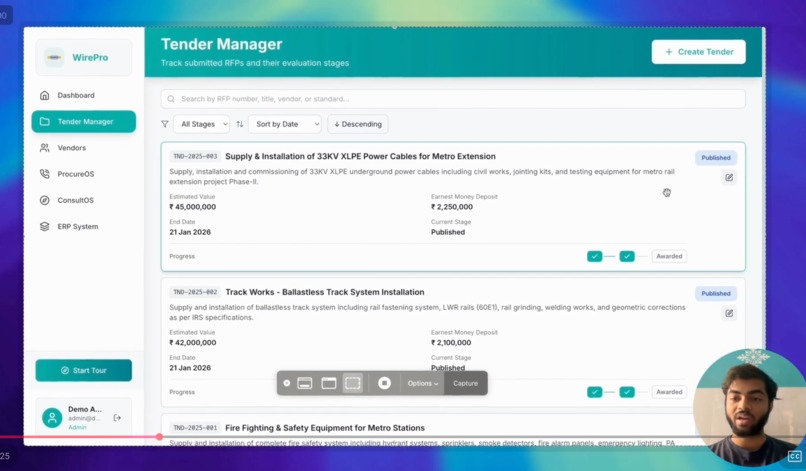Screen dimensions: 806x471
Task: Click the presenter webcam thumbnail
Action: tap(749, 407)
